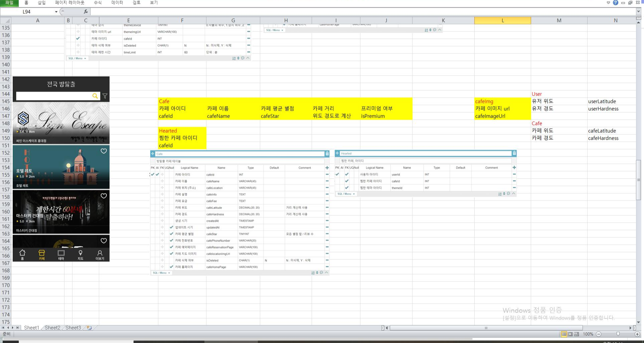Select row 145 header
This screenshot has height=343, width=644.
click(6, 101)
